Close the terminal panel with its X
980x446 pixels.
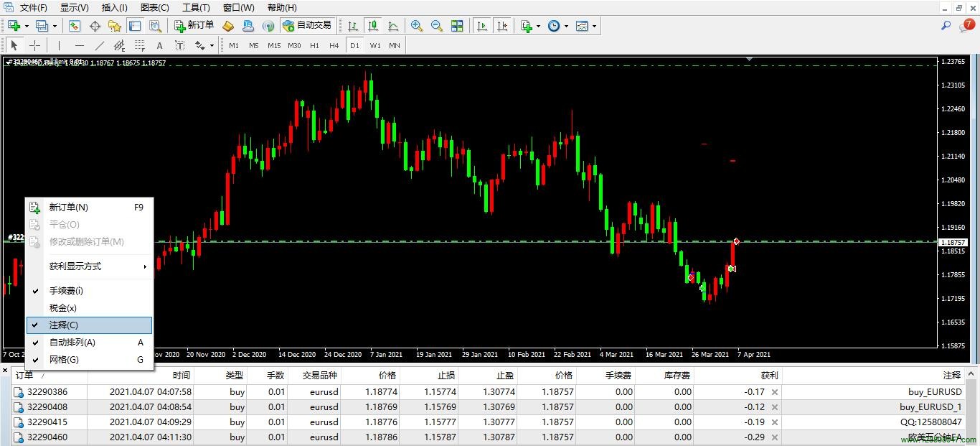pos(6,371)
